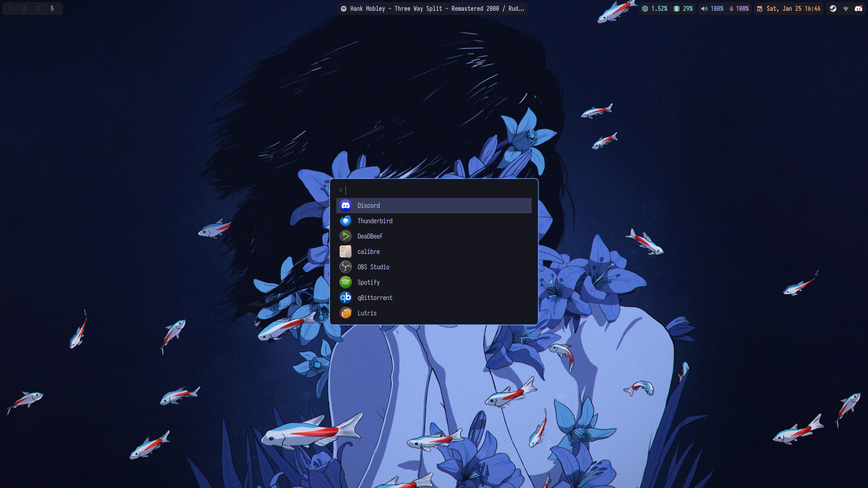The width and height of the screenshot is (868, 488).
Task: Click the Spotify icon in the now-playing widget
Action: tap(344, 9)
